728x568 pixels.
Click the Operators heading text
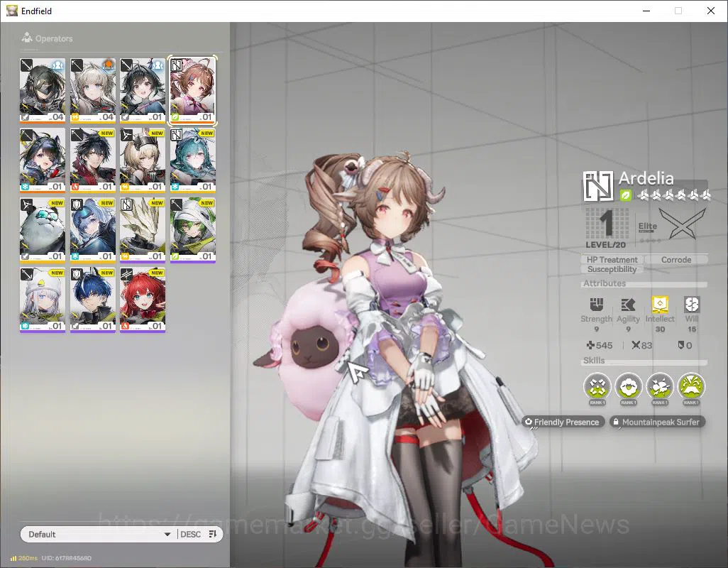click(x=54, y=38)
